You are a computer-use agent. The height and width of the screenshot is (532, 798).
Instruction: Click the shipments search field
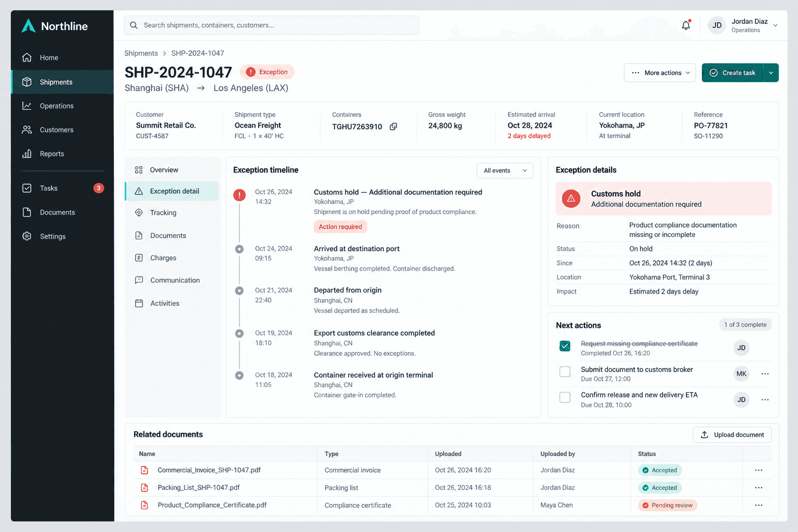click(x=271, y=25)
